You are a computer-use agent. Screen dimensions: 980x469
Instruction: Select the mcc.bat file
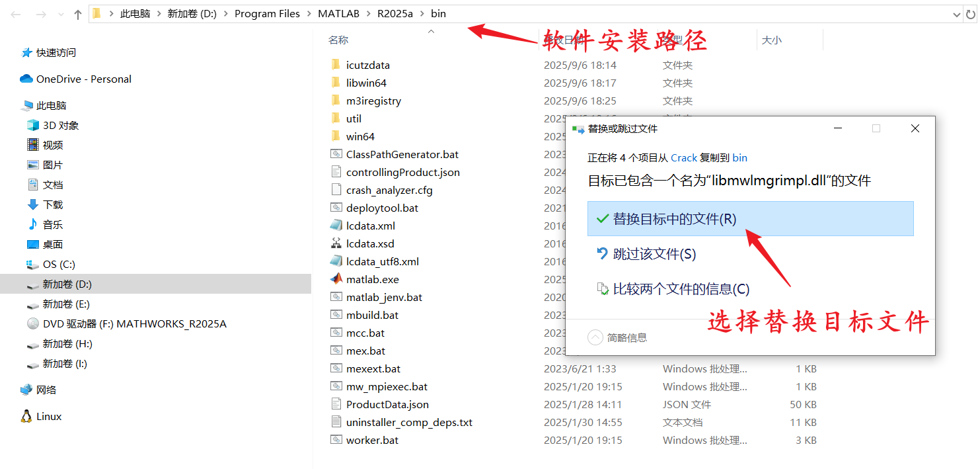[365, 333]
